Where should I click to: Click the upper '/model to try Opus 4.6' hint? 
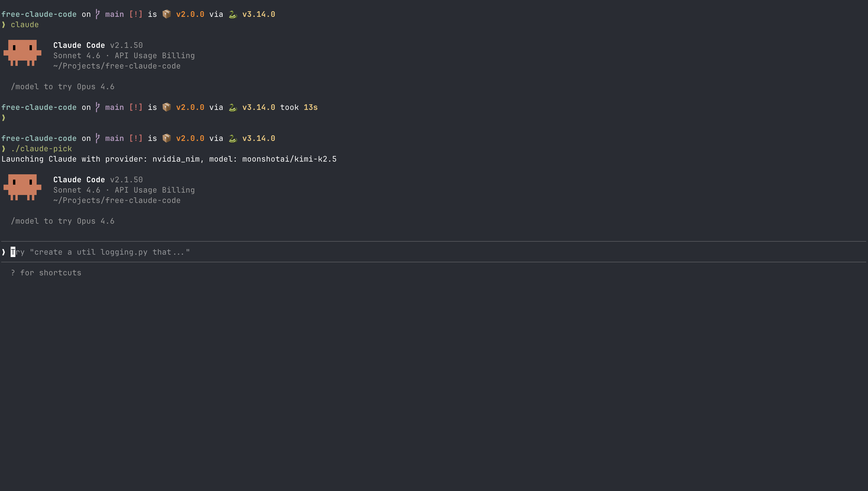click(63, 87)
